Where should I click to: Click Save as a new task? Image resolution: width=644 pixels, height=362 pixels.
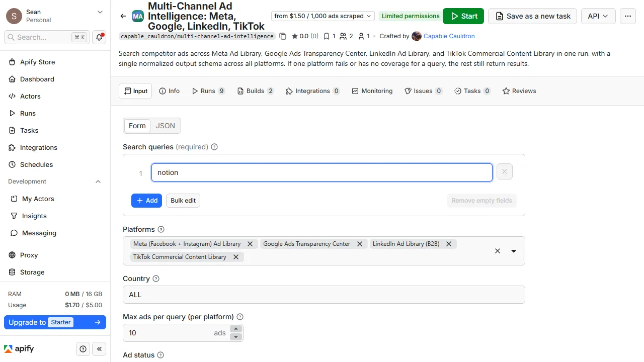pos(533,16)
